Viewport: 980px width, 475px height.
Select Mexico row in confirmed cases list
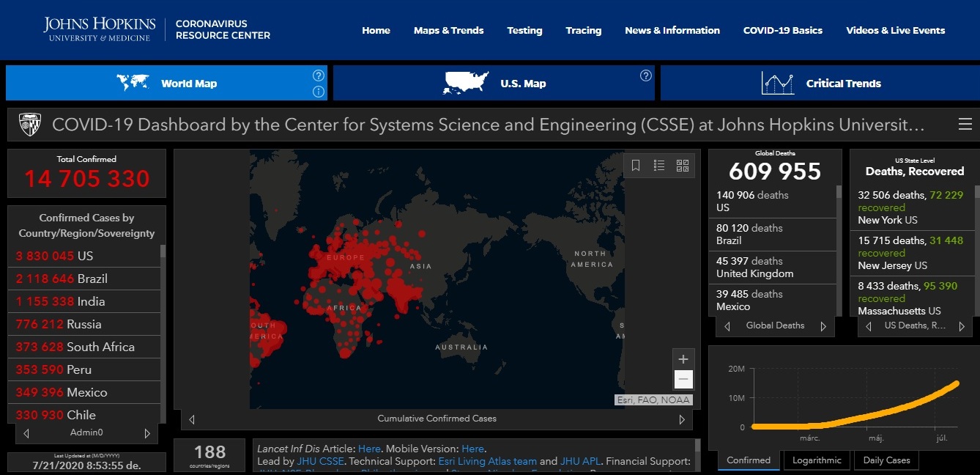tap(83, 392)
